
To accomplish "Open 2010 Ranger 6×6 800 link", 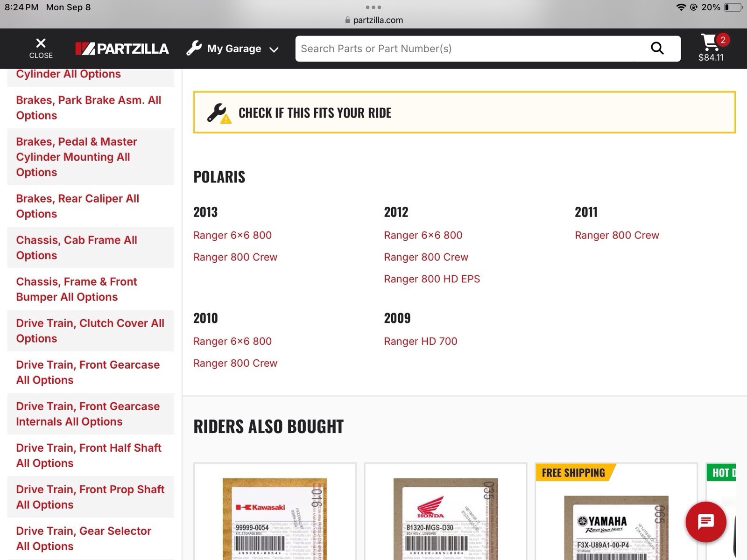I will 233,341.
